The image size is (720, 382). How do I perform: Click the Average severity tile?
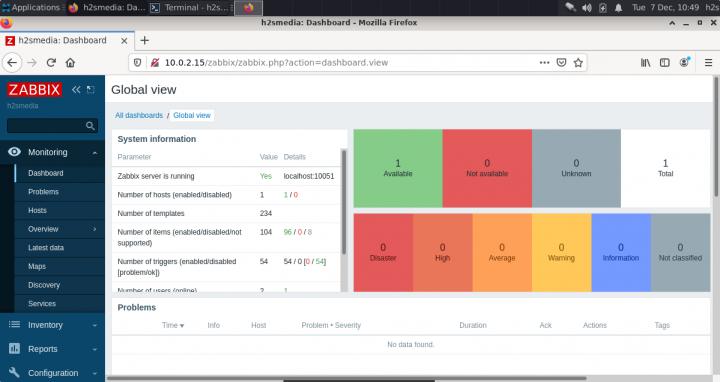click(502, 253)
